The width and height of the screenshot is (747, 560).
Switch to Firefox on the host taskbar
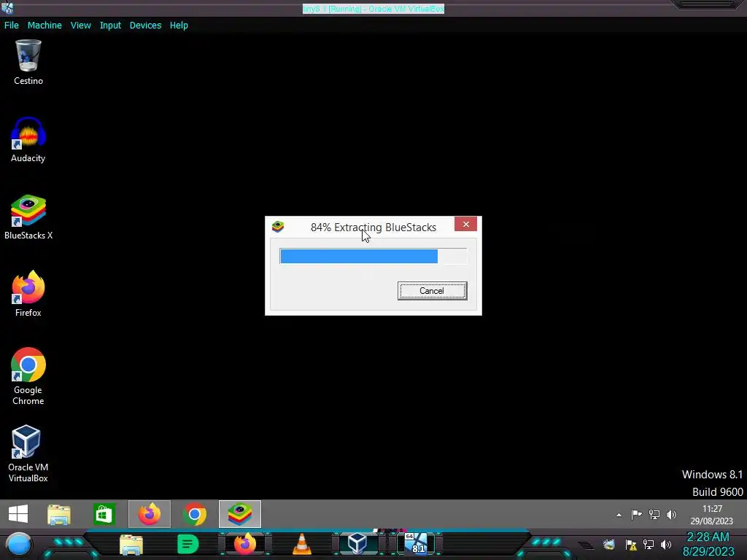[245, 544]
